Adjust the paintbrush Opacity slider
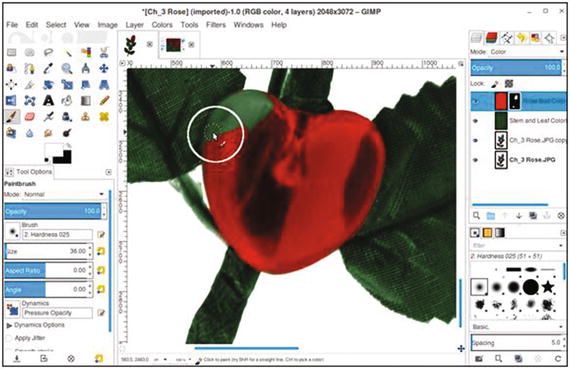Image resolution: width=570 pixels, height=369 pixels. 53,212
